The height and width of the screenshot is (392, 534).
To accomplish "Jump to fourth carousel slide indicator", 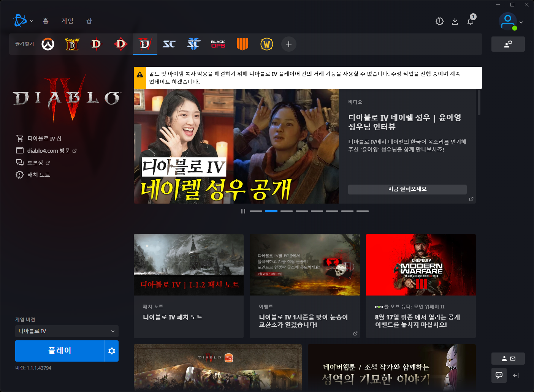I will coord(302,211).
